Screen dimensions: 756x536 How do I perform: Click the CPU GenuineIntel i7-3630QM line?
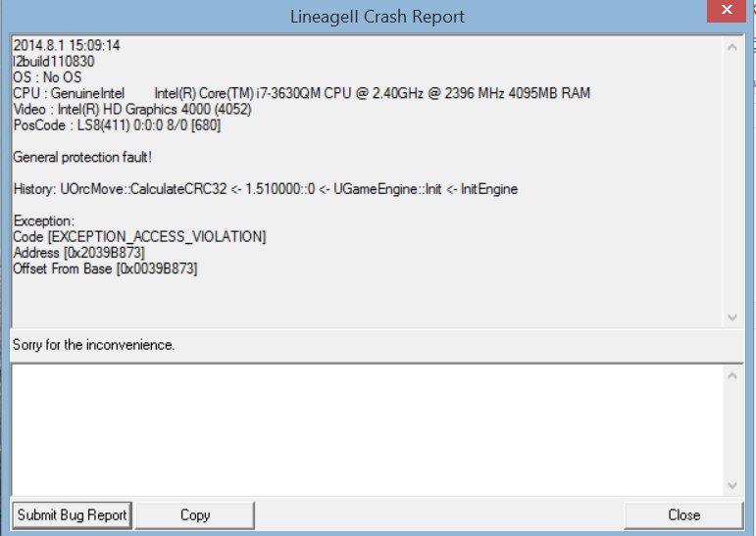click(301, 93)
